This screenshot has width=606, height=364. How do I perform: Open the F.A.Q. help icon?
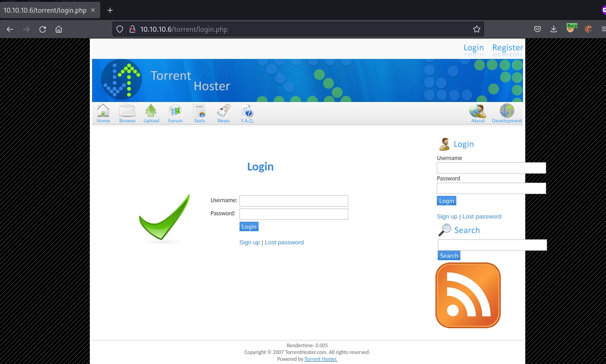coord(247,111)
